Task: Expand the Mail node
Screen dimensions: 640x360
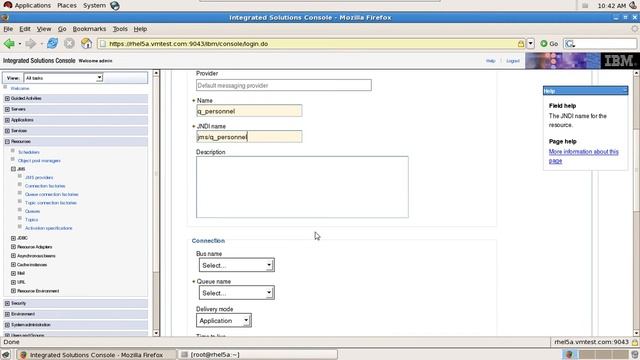Action: [13, 273]
